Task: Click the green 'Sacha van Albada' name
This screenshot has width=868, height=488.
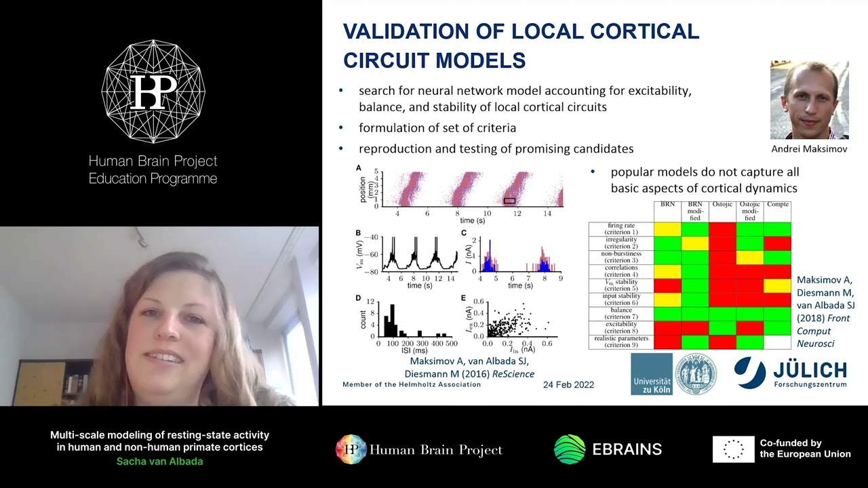Action: tap(159, 461)
